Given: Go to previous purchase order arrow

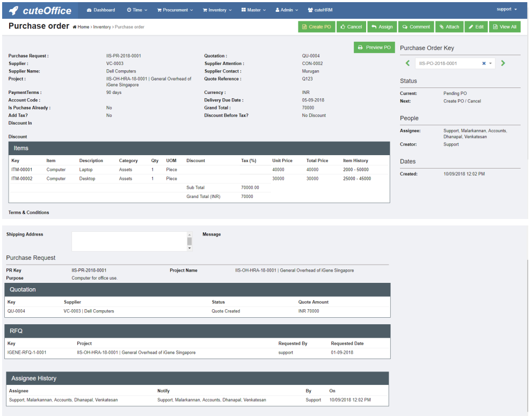Looking at the screenshot, I should (407, 63).
